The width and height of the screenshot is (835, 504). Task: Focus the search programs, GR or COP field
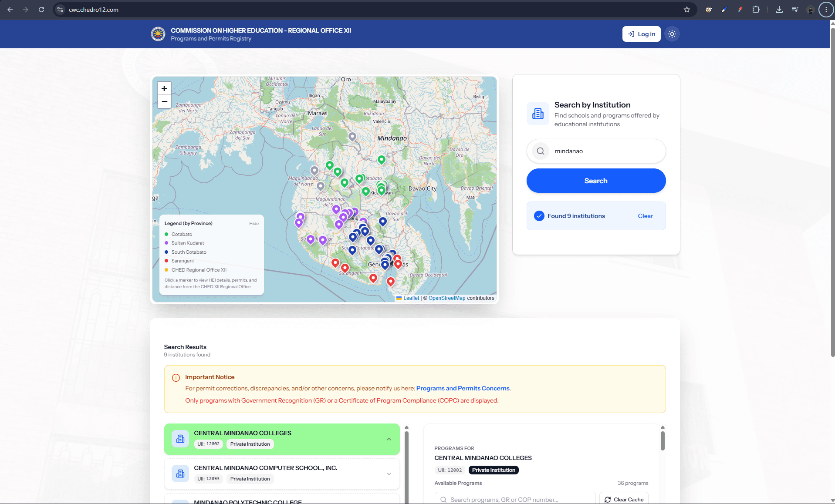coord(515,499)
